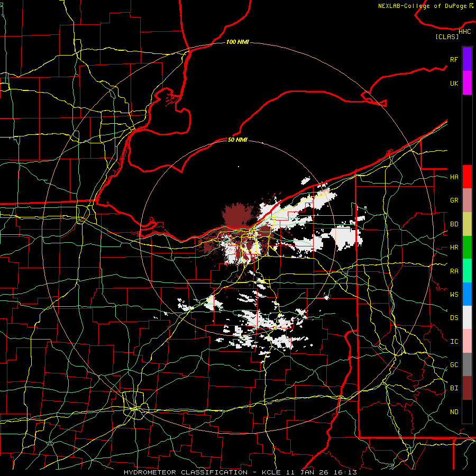Select the GR legend color block
The width and height of the screenshot is (476, 476).
click(467, 200)
